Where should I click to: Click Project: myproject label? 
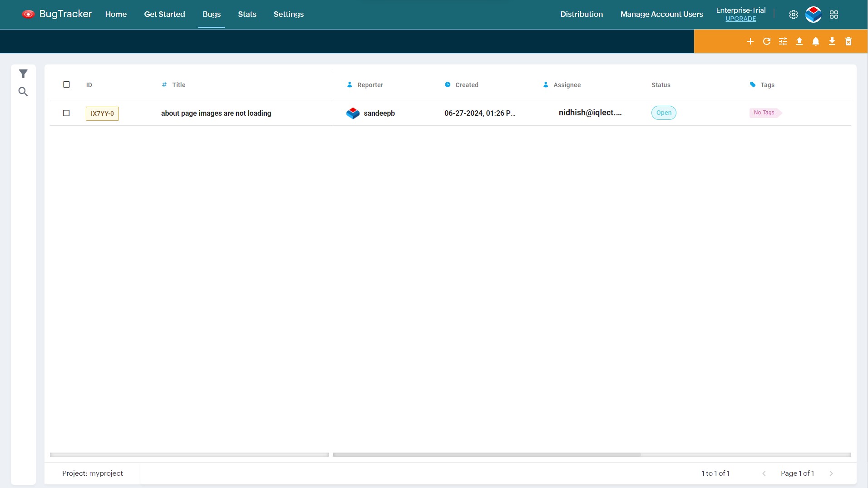pos(93,473)
